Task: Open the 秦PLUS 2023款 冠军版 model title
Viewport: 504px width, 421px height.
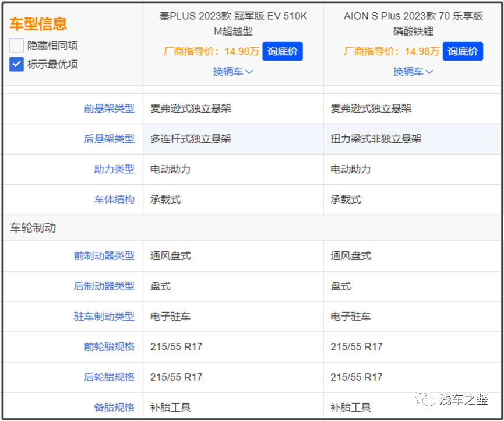Action: (x=234, y=23)
